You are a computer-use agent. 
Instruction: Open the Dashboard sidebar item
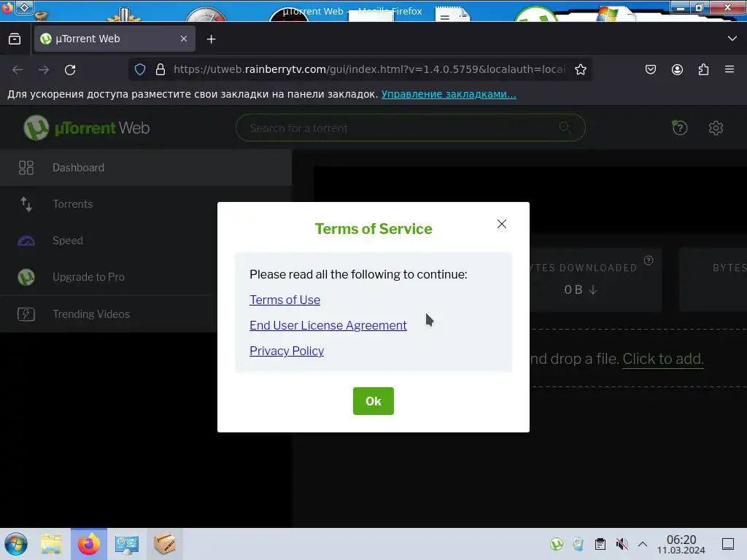coord(146,168)
